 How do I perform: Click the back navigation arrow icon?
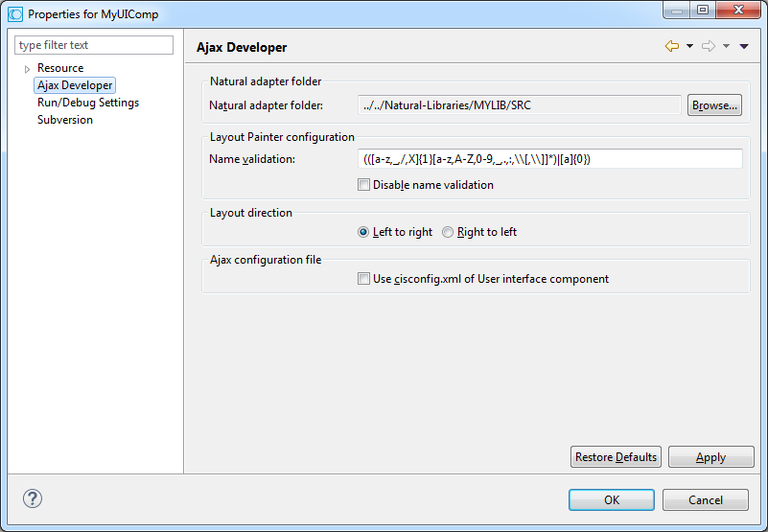pyautogui.click(x=671, y=46)
